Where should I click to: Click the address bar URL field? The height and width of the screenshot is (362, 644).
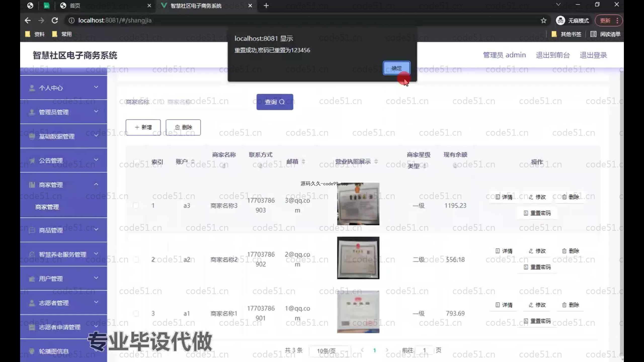pyautogui.click(x=302, y=20)
